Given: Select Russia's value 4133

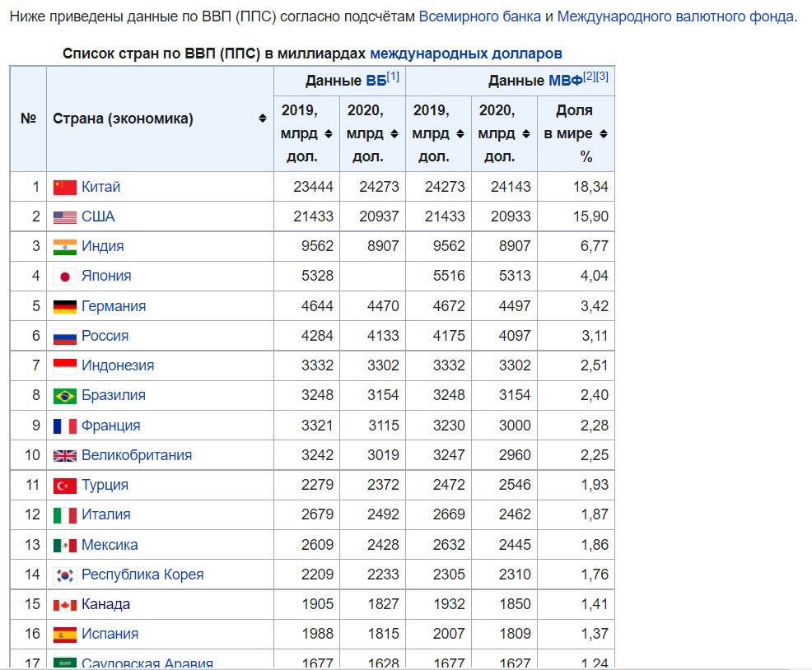Looking at the screenshot, I should click(383, 336).
